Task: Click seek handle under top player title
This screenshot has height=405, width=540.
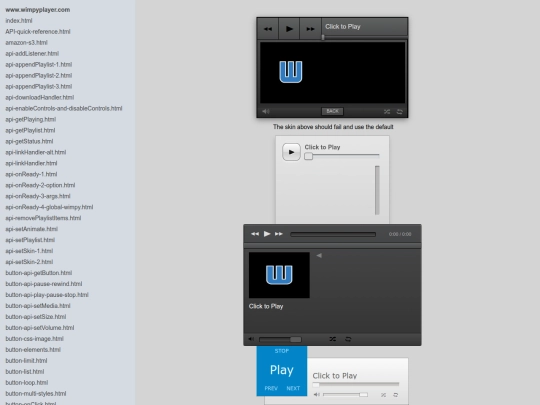Action: coord(323,37)
